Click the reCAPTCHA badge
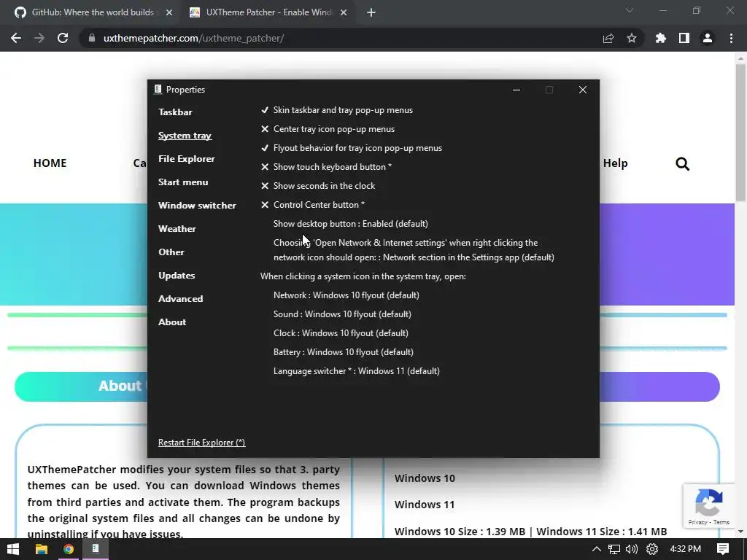 (709, 506)
